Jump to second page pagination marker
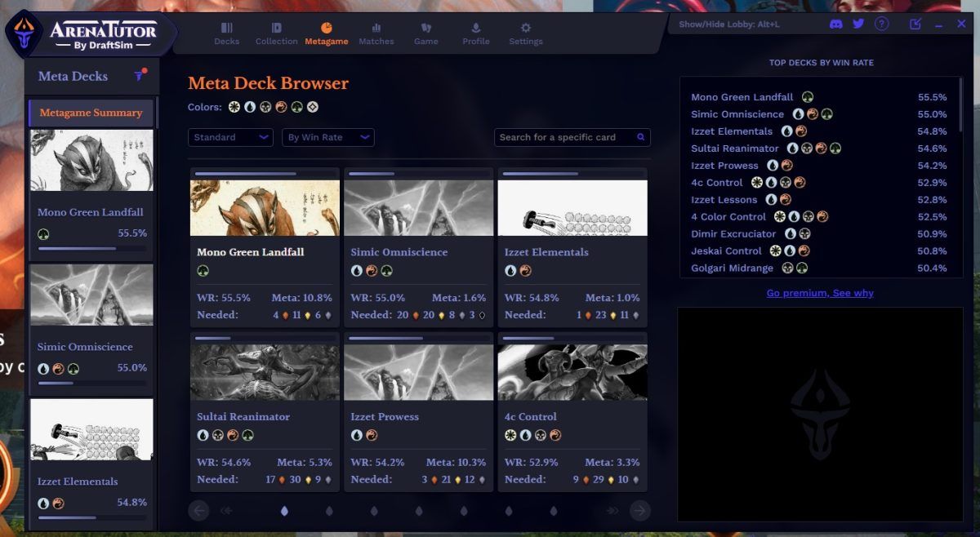The height and width of the screenshot is (537, 980). [x=329, y=511]
